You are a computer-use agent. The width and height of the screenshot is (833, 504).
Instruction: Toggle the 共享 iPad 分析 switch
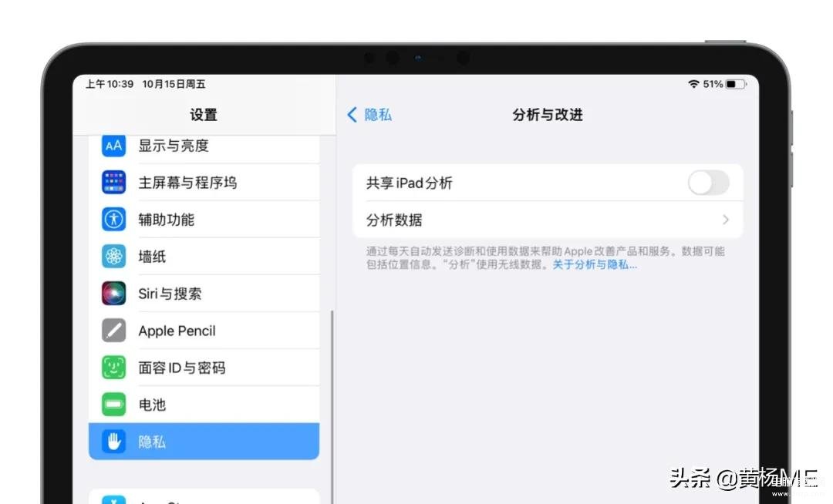[x=708, y=183]
